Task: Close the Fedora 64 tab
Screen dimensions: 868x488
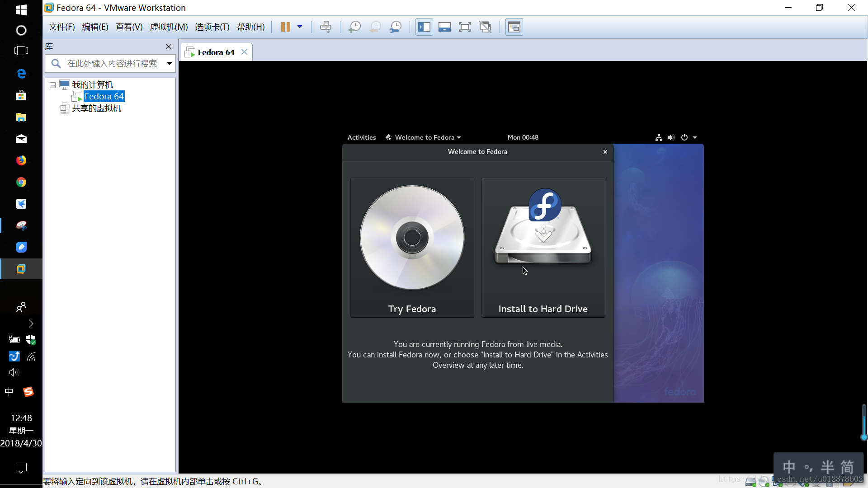Action: click(x=245, y=52)
